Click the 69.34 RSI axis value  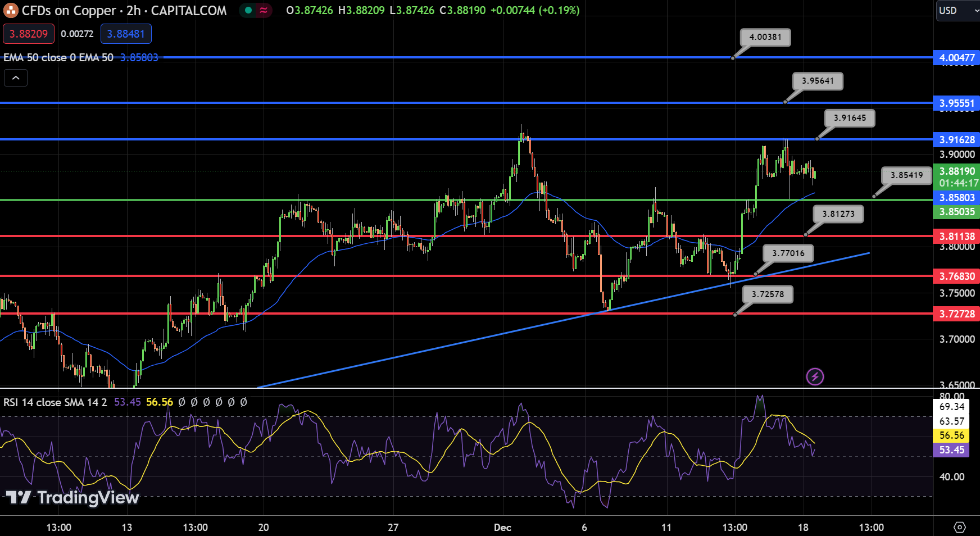(x=951, y=407)
